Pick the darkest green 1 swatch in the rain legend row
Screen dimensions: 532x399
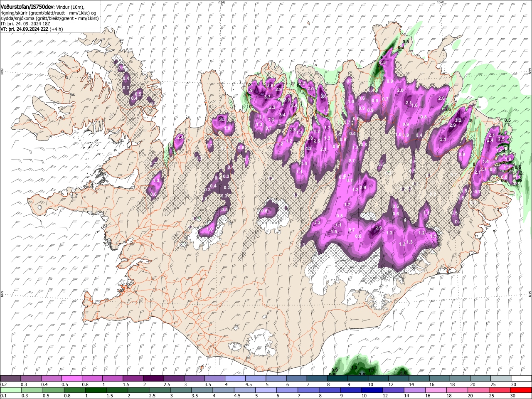pos(96,390)
